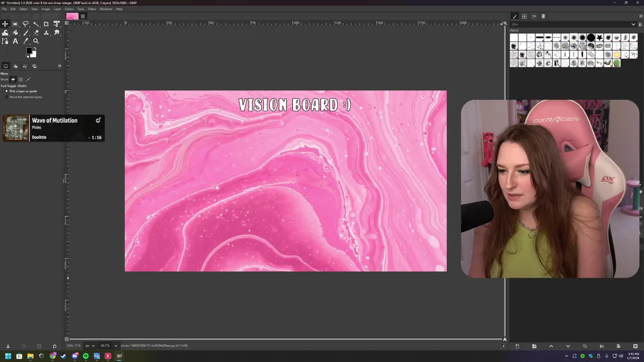Select the Move tool in toolbox
Screen dimensions: 644x362
click(x=5, y=24)
